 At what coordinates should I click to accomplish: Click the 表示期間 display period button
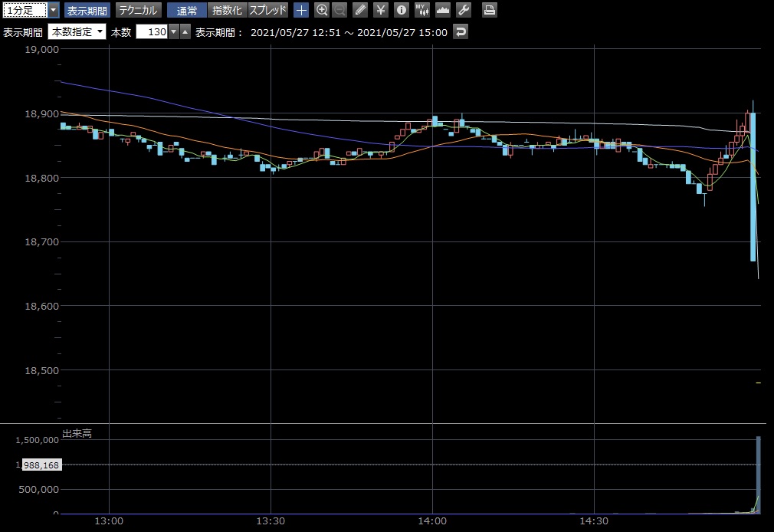tap(87, 10)
